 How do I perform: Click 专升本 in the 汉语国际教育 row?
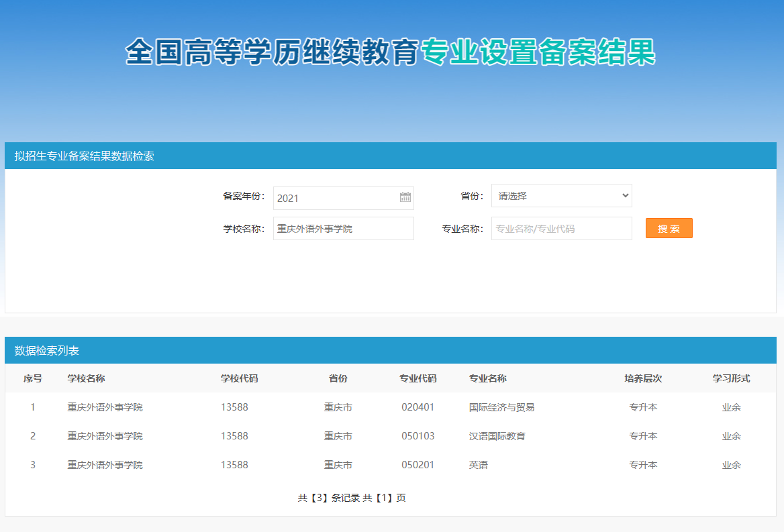pos(643,436)
